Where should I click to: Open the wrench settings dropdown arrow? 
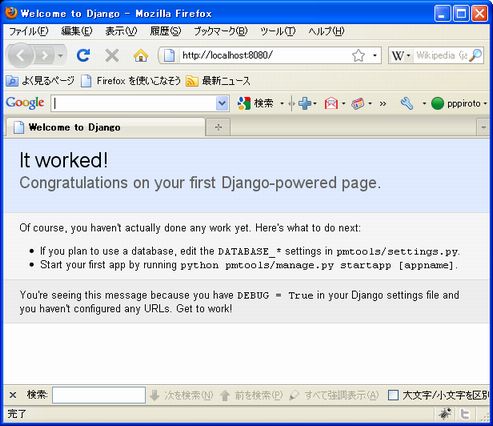click(424, 104)
